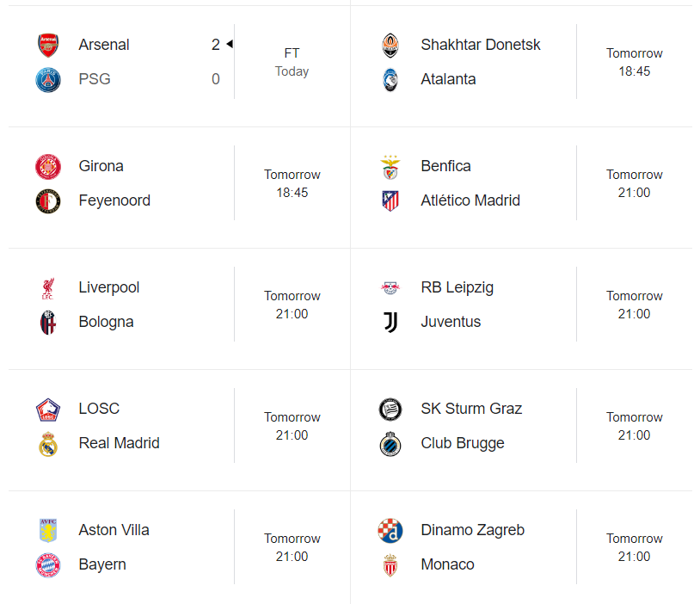Click the PSG club crest
Screen dimensions: 700x604
pos(48,79)
